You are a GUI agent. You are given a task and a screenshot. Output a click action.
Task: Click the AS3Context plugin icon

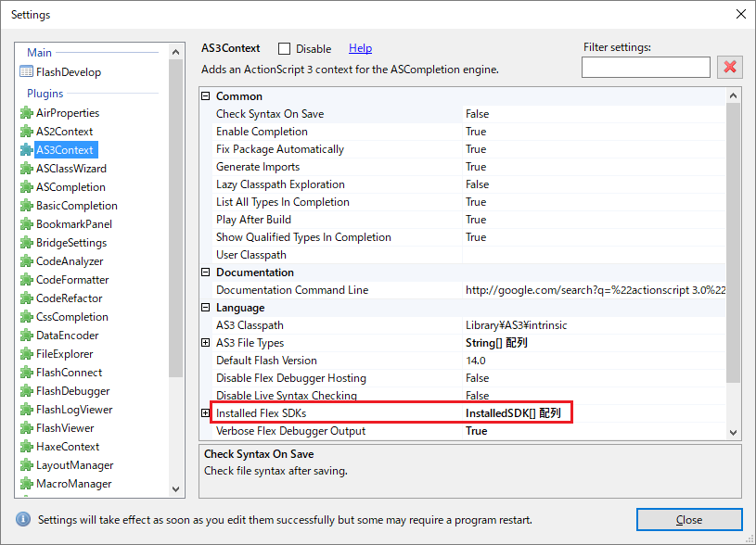[x=27, y=150]
